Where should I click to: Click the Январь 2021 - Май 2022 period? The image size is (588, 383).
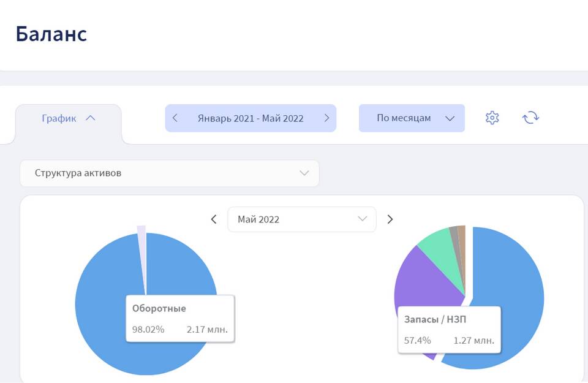click(251, 118)
